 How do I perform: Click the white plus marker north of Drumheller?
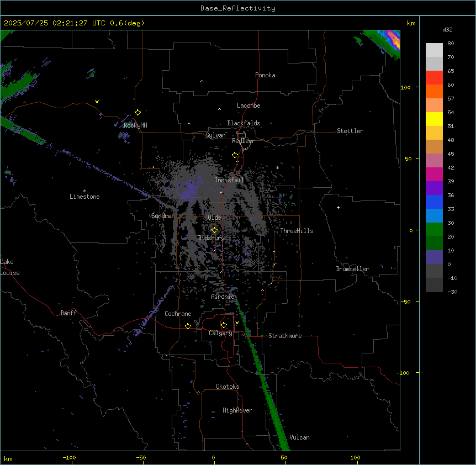[338, 207]
